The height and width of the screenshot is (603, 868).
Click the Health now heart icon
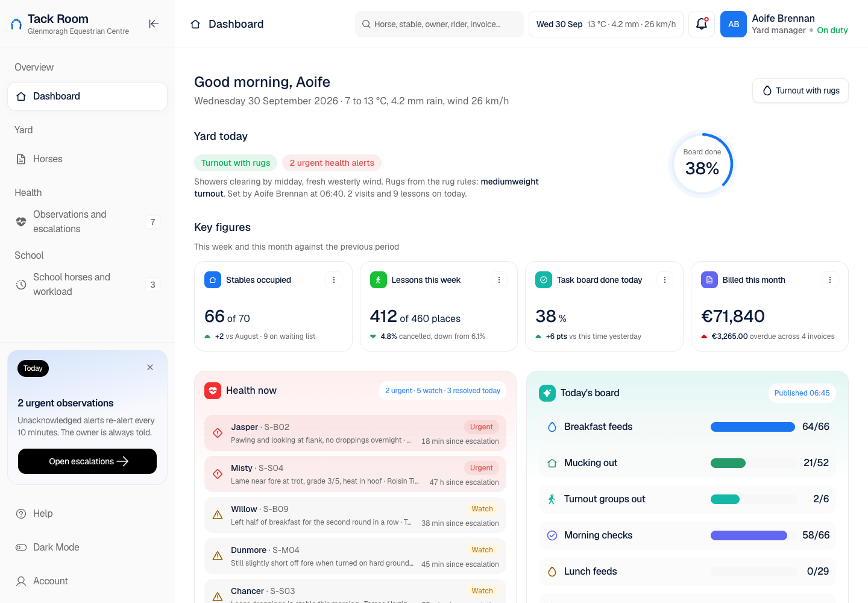tap(213, 391)
